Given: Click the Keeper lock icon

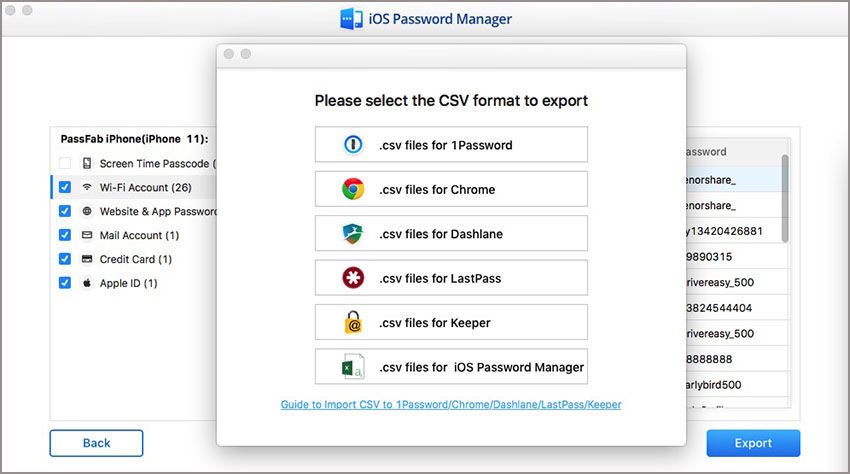Looking at the screenshot, I should click(x=352, y=322).
